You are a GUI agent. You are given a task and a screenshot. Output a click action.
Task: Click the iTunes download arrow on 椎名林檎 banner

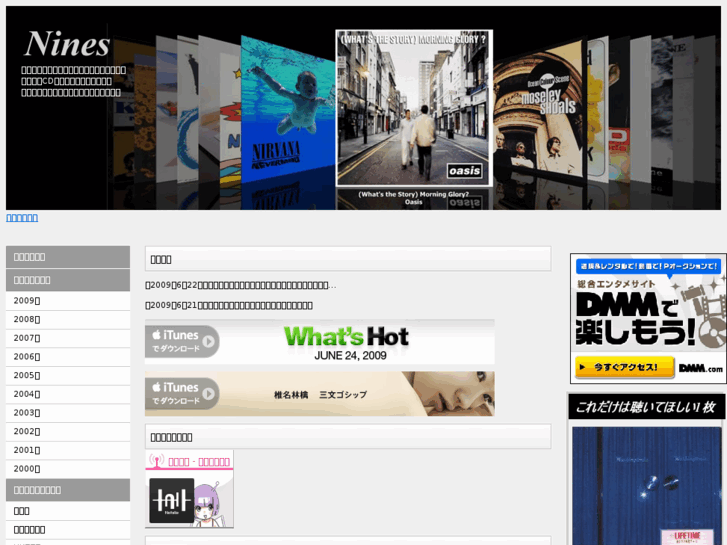pyautogui.click(x=208, y=393)
